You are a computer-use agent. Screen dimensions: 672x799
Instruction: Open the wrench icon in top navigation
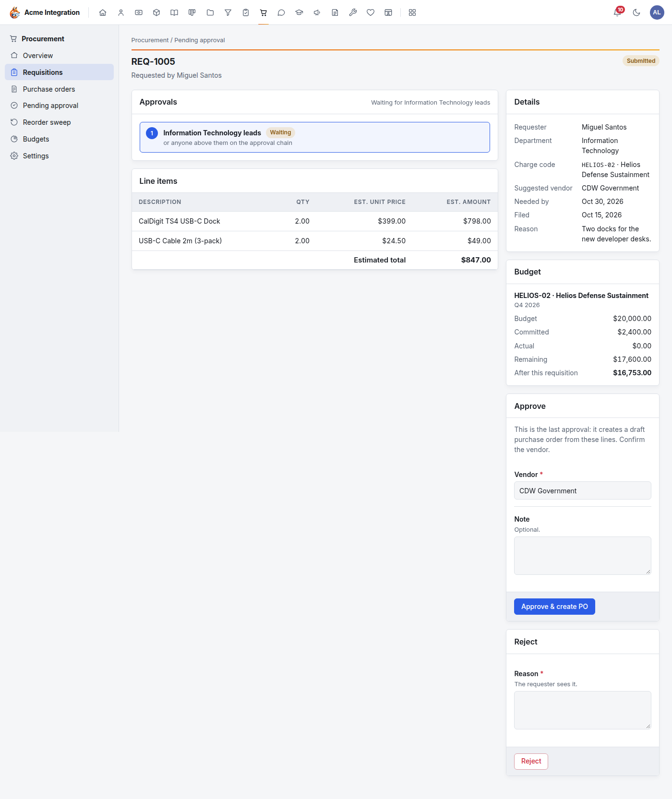tap(353, 12)
